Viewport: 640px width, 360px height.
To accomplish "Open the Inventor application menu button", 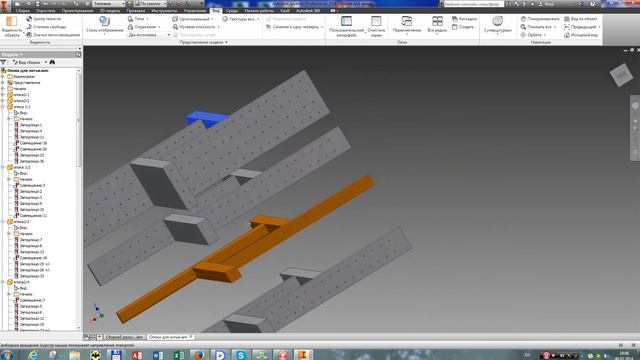I will (4, 6).
